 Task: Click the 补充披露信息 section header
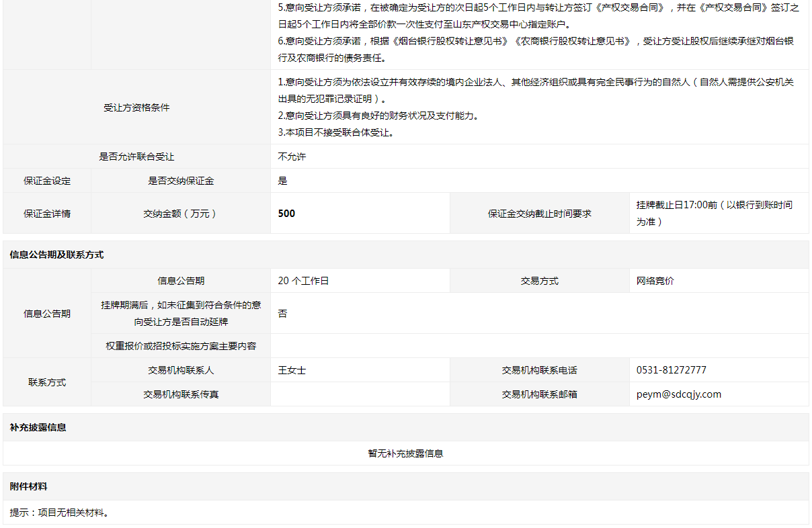(38, 427)
